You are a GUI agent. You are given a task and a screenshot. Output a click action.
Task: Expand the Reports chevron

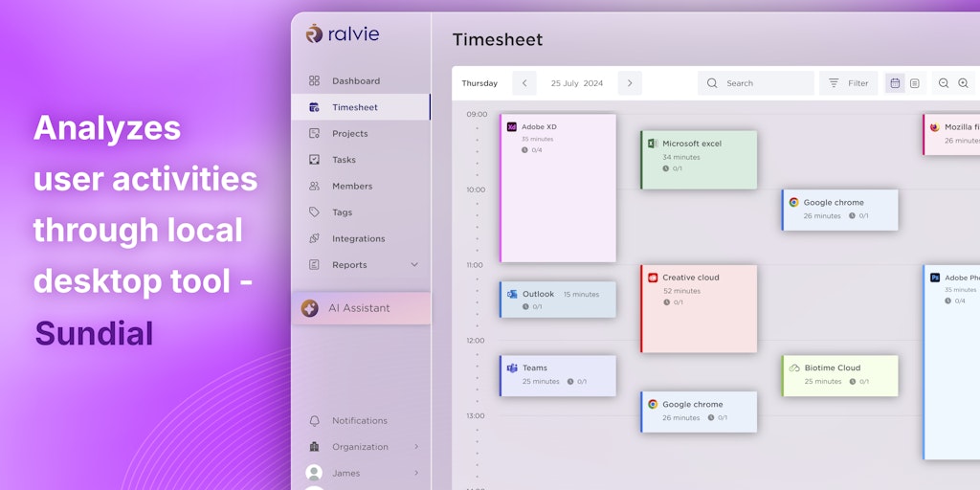pyautogui.click(x=414, y=264)
